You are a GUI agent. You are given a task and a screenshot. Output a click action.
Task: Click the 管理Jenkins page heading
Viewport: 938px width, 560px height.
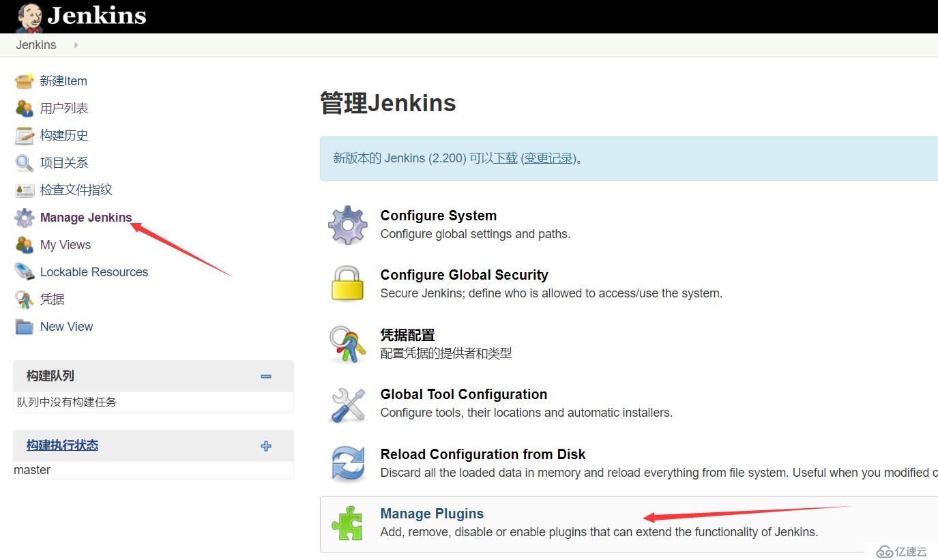click(388, 103)
